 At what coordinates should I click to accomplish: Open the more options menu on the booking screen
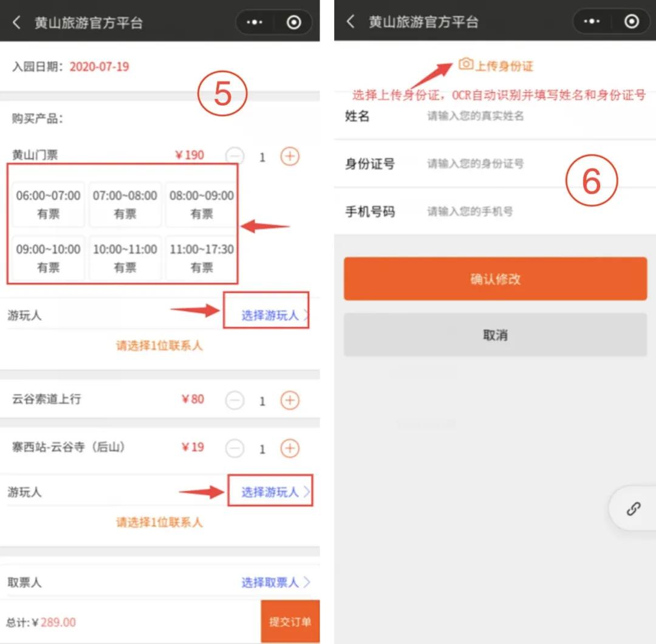click(x=254, y=21)
